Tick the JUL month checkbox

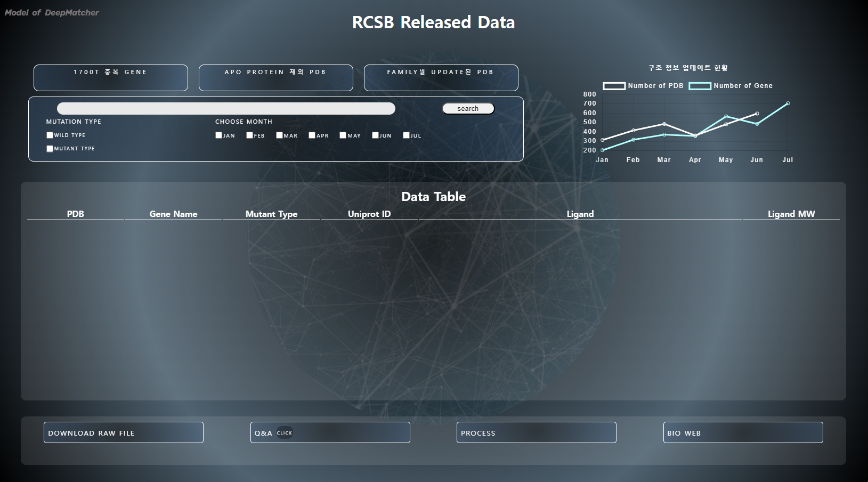pos(406,135)
